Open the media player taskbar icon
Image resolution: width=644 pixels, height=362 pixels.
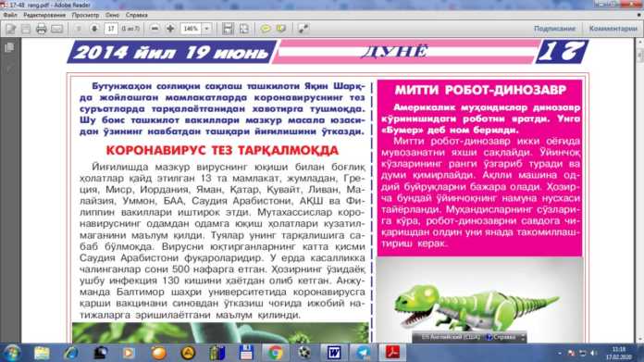[x=129, y=353]
